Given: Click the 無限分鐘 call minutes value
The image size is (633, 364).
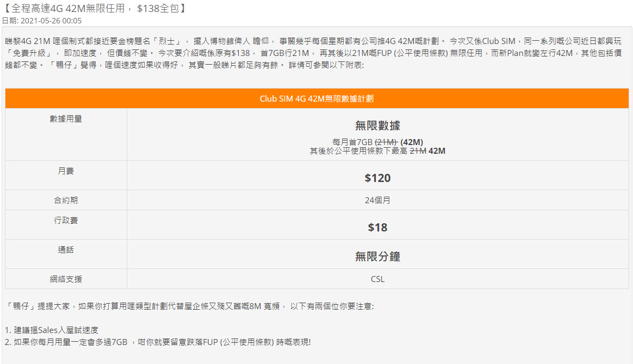Looking at the screenshot, I should click(x=377, y=256).
